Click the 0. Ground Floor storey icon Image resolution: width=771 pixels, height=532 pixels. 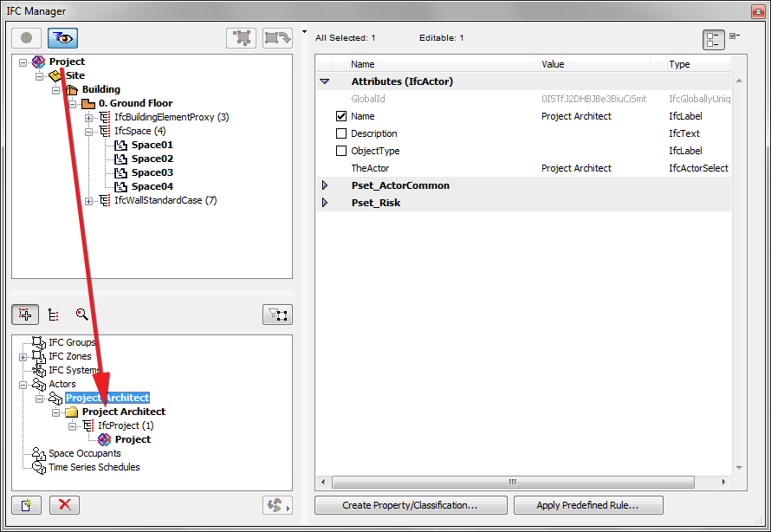pos(88,103)
